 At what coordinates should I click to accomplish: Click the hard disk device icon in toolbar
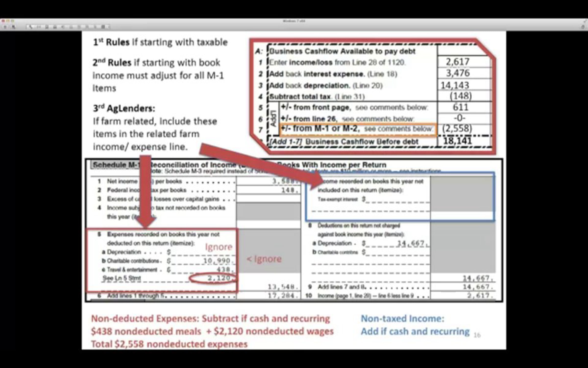(47, 27)
